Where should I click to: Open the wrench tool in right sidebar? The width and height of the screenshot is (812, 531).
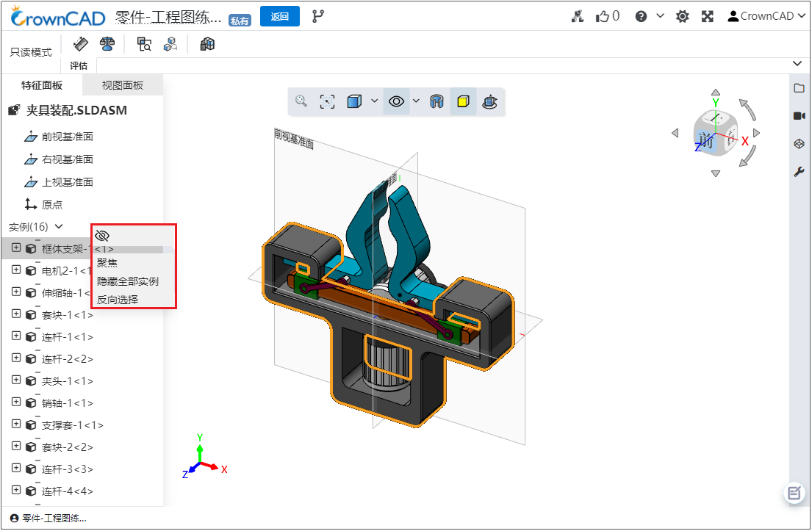tap(799, 172)
